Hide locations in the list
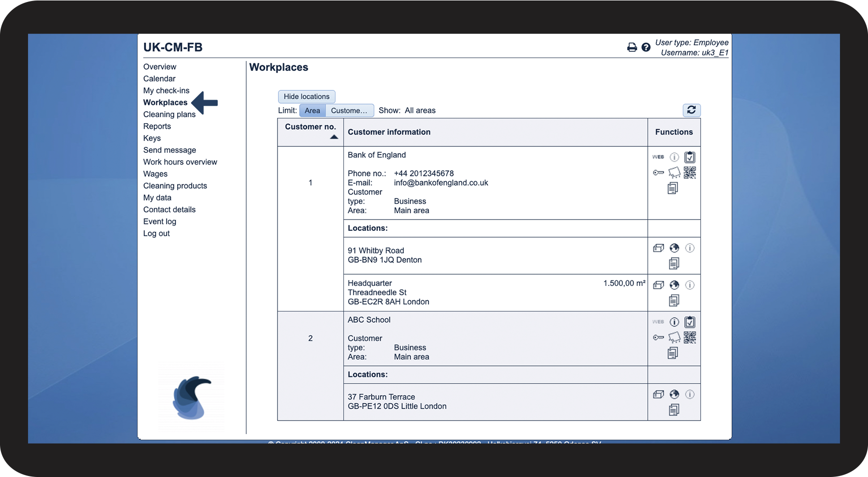 (x=307, y=97)
